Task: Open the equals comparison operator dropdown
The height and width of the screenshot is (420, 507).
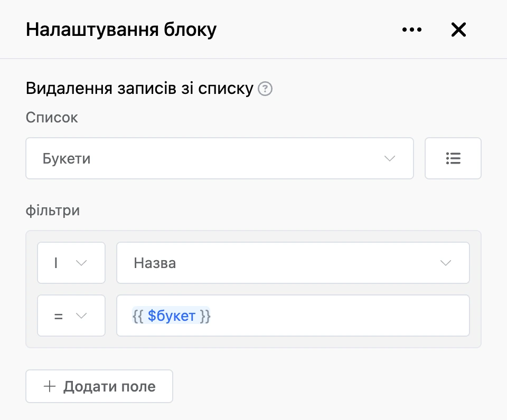Action: (71, 316)
